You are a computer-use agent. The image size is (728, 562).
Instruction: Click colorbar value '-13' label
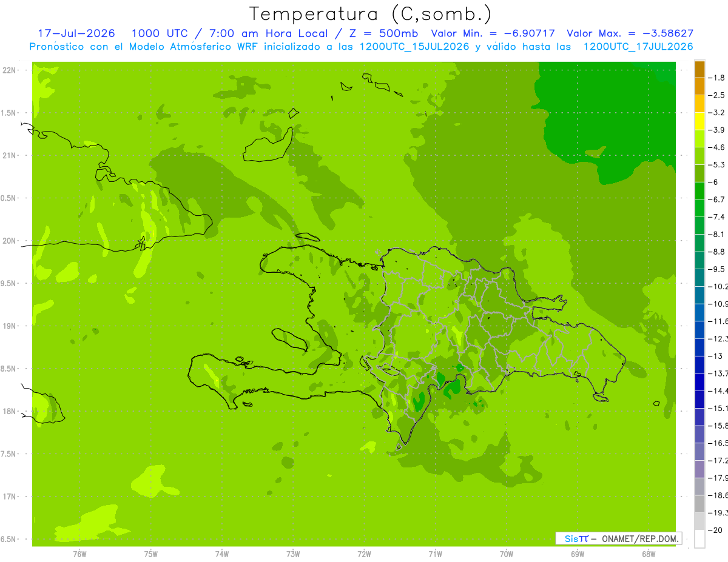(x=715, y=356)
